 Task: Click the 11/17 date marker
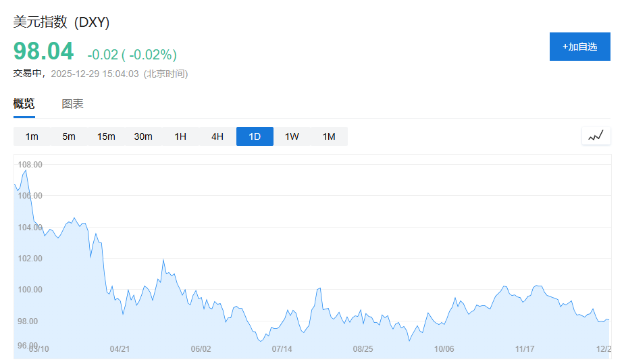(525, 349)
